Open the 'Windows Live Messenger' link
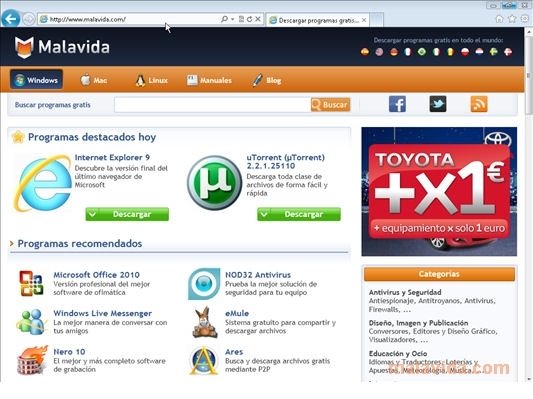The height and width of the screenshot is (399, 533). point(103,313)
